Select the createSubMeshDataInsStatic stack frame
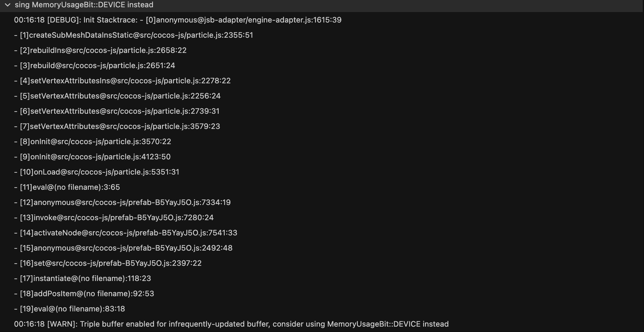The image size is (644, 332). (x=133, y=35)
